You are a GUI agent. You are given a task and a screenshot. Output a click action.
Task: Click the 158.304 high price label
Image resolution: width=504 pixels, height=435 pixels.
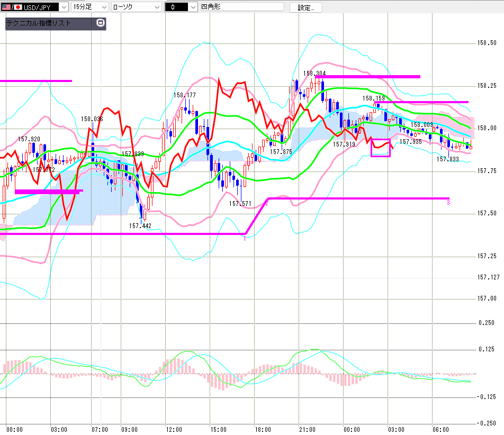click(x=314, y=74)
